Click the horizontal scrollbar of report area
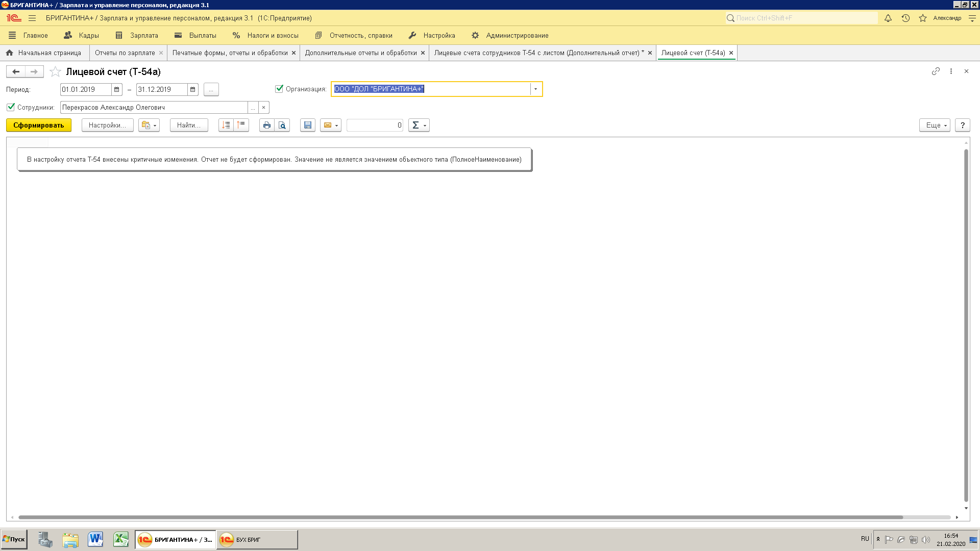 [461, 517]
